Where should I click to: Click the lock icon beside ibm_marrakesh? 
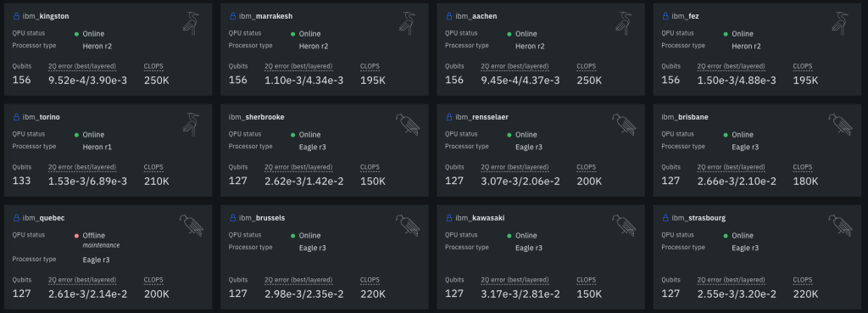pos(232,17)
